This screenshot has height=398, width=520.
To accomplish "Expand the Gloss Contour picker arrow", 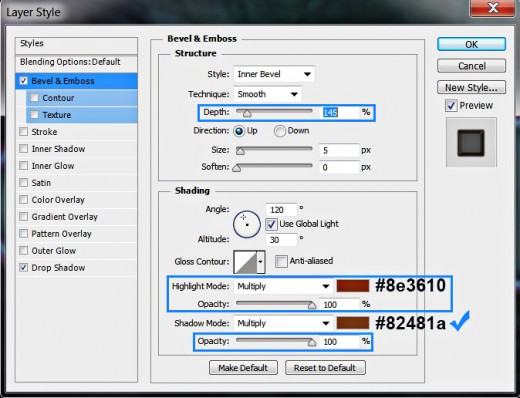I will pos(261,262).
